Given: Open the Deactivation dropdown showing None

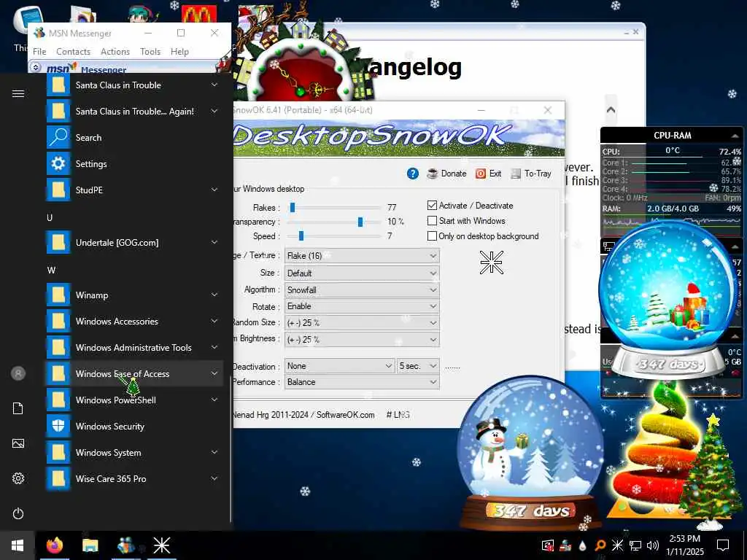Looking at the screenshot, I should 340,366.
